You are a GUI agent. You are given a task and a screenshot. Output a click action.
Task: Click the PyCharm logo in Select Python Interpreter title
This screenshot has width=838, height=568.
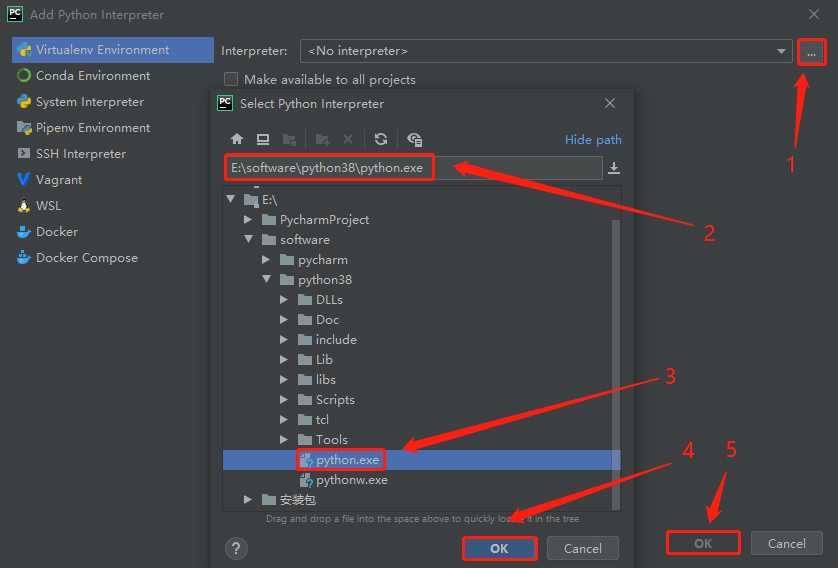point(225,103)
